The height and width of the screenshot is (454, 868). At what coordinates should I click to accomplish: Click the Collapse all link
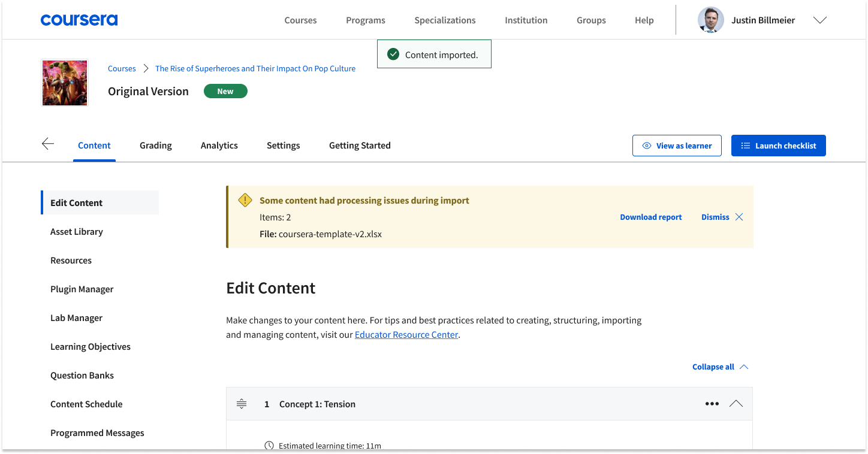(x=713, y=367)
